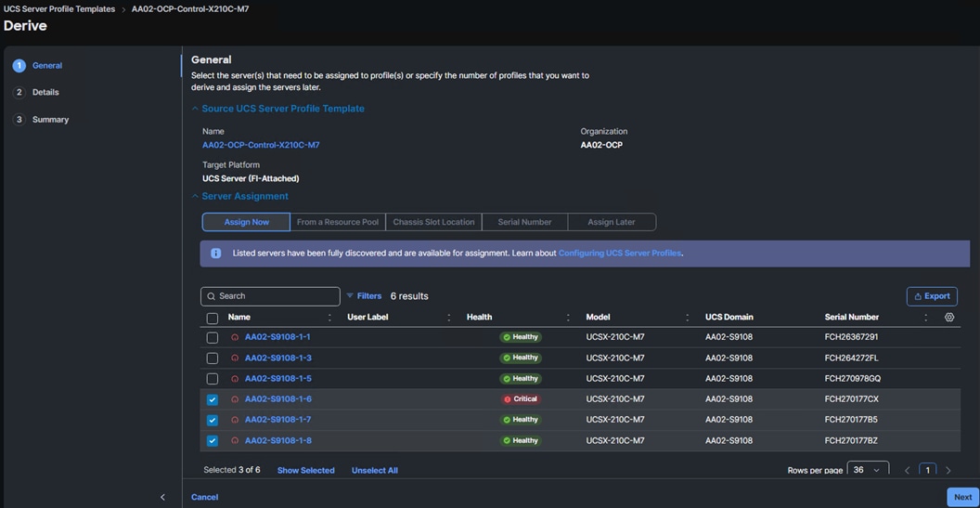Image resolution: width=980 pixels, height=508 pixels.
Task: Open Configuring UCS Server Profiles link
Action: [x=619, y=254]
